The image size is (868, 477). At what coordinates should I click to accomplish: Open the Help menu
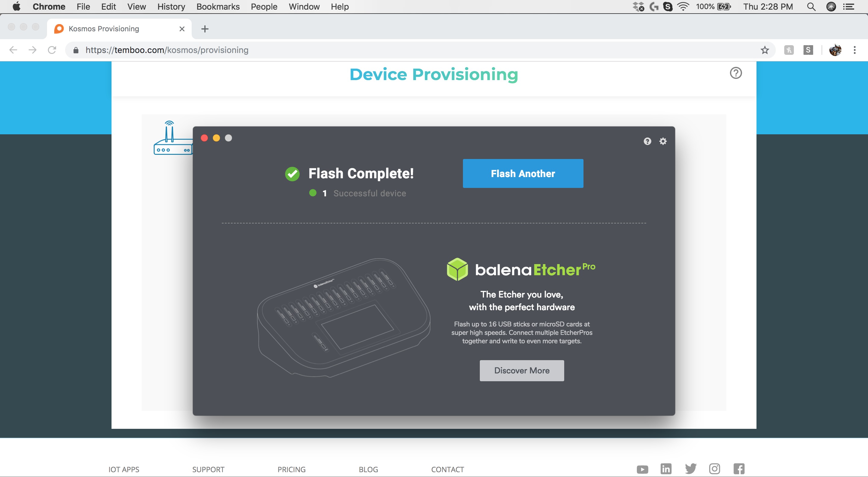click(x=340, y=7)
